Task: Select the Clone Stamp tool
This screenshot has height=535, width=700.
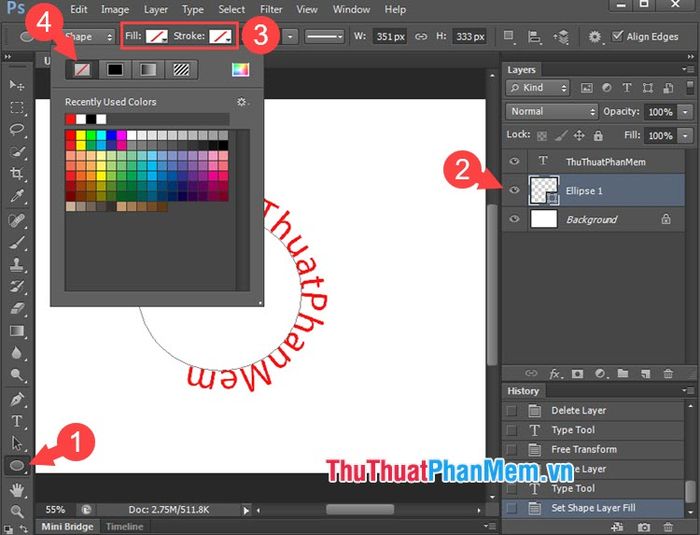Action: [17, 264]
